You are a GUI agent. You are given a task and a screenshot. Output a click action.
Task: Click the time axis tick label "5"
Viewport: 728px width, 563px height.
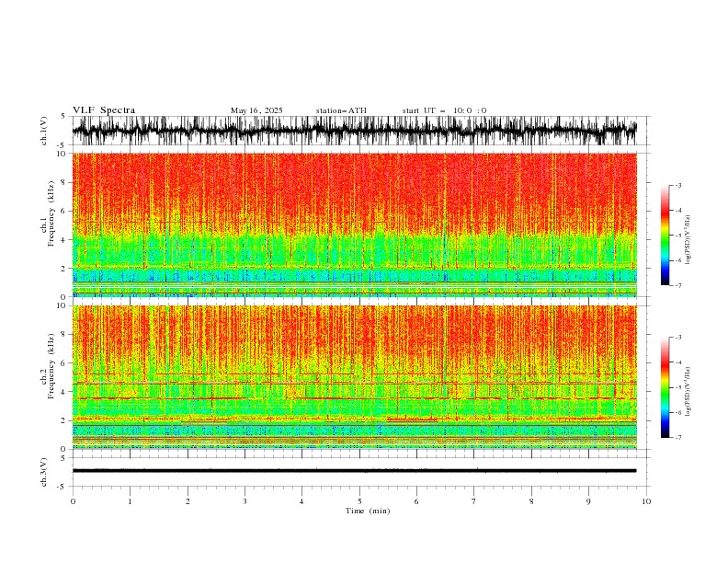click(359, 501)
